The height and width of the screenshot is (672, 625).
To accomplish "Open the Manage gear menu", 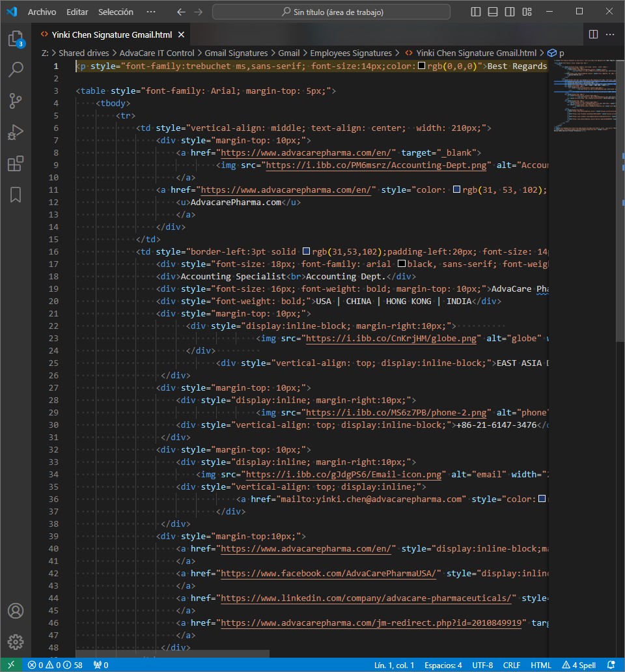I will [16, 641].
